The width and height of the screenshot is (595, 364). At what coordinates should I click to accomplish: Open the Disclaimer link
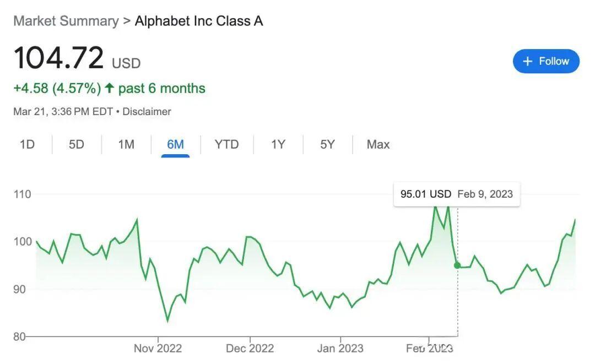click(x=147, y=111)
